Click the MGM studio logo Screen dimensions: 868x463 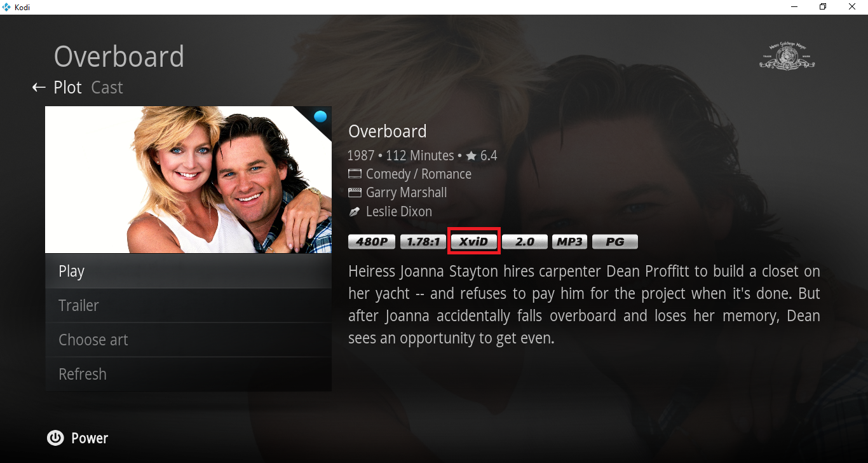coord(787,56)
